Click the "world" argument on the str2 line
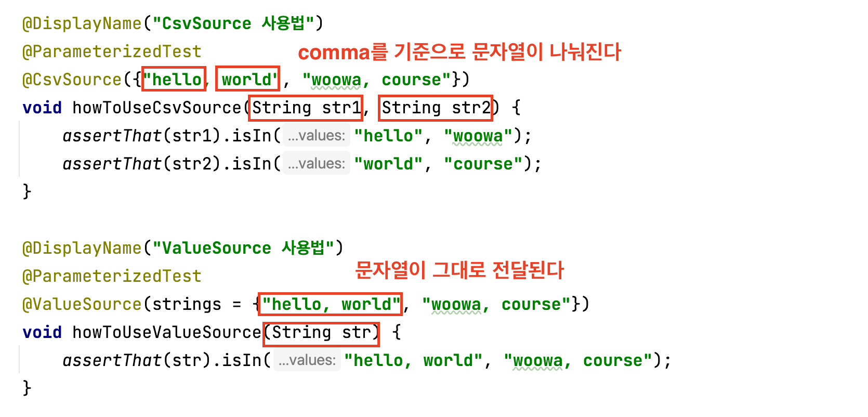The image size is (868, 417). coord(388,164)
